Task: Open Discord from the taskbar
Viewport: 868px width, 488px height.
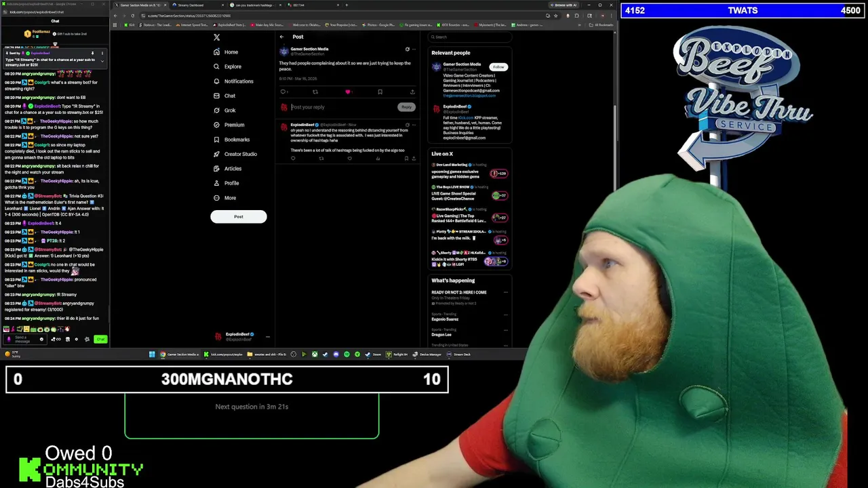Action: pyautogui.click(x=336, y=354)
